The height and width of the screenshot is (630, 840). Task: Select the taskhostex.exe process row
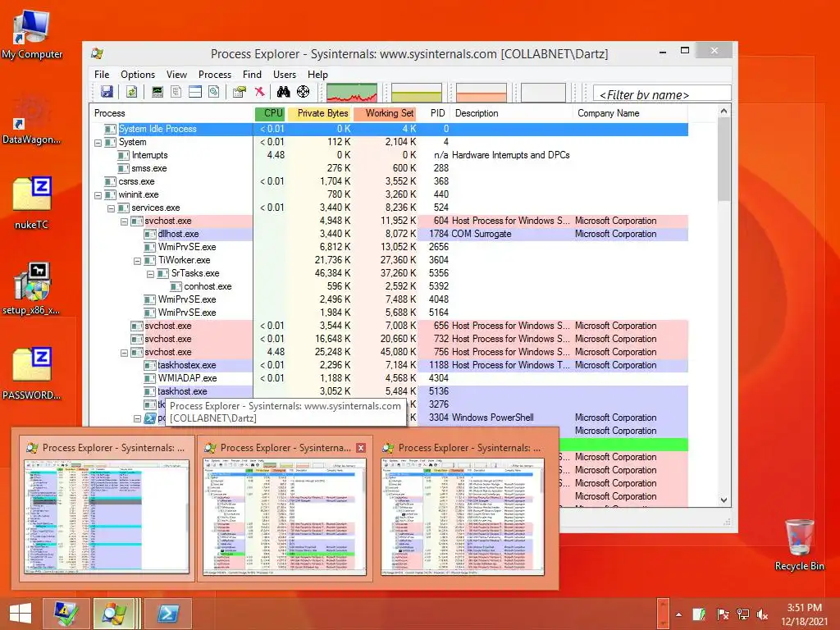(x=389, y=365)
